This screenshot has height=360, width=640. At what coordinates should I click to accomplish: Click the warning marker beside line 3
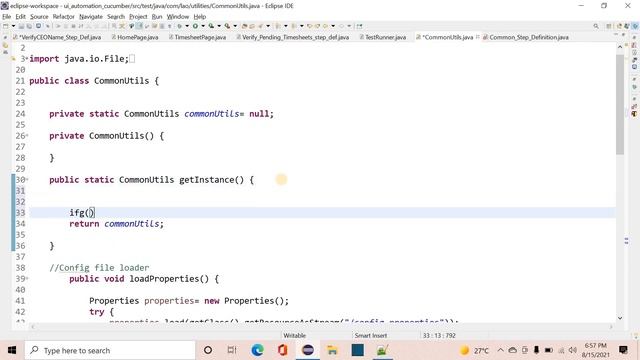(13, 59)
